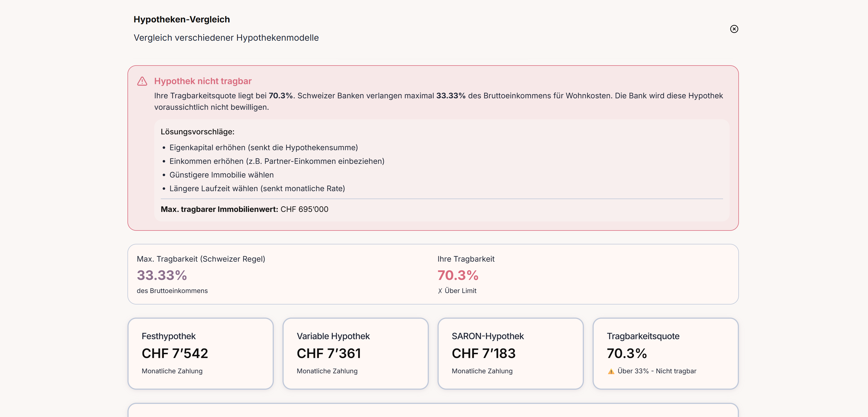Image resolution: width=868 pixels, height=417 pixels.
Task: Click the CHF 7'361 monthly amount
Action: coord(329,353)
